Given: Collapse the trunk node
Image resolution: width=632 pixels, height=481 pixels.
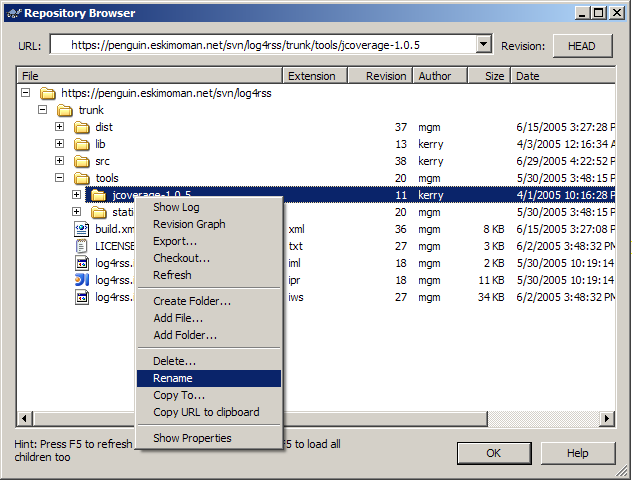Looking at the screenshot, I should click(42, 110).
